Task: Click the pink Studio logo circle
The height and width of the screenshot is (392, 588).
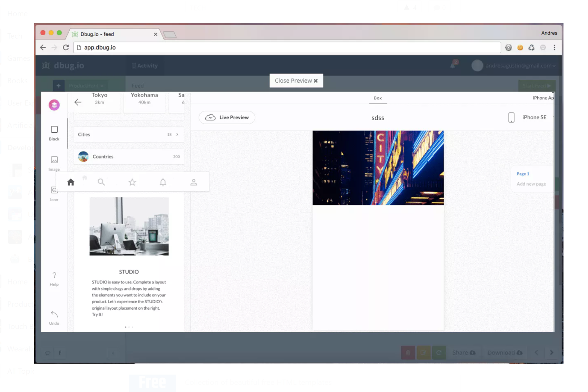Action: (x=54, y=105)
